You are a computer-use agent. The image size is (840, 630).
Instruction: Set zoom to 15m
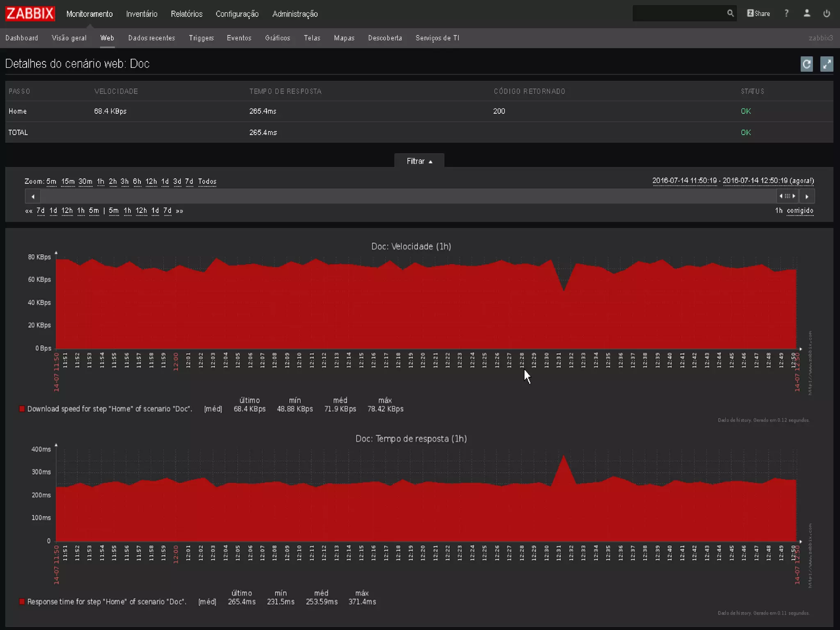[68, 181]
